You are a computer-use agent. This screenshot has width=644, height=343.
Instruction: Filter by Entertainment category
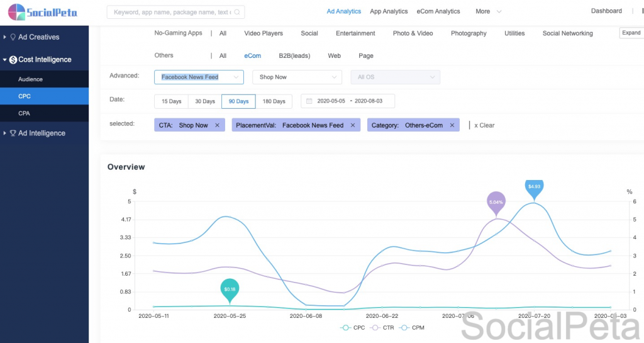(355, 33)
